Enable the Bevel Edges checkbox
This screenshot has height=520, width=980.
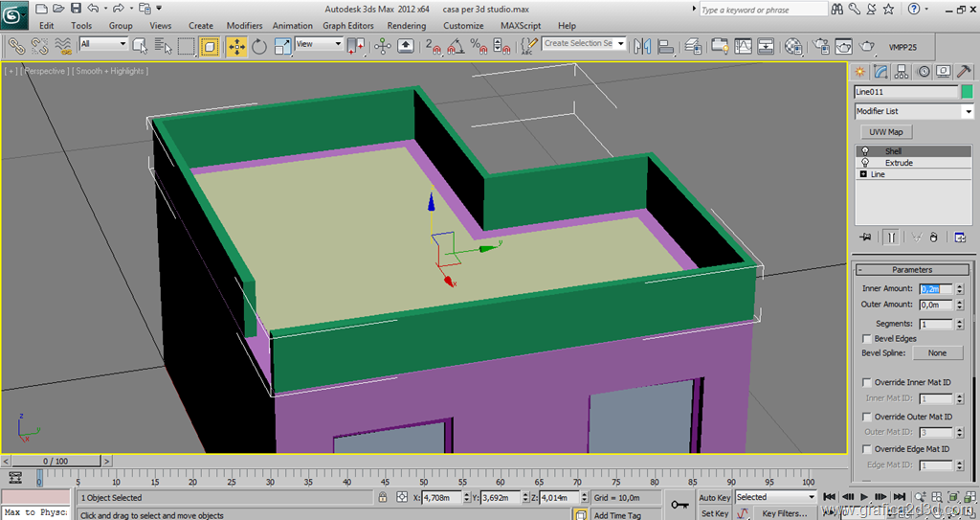point(867,339)
